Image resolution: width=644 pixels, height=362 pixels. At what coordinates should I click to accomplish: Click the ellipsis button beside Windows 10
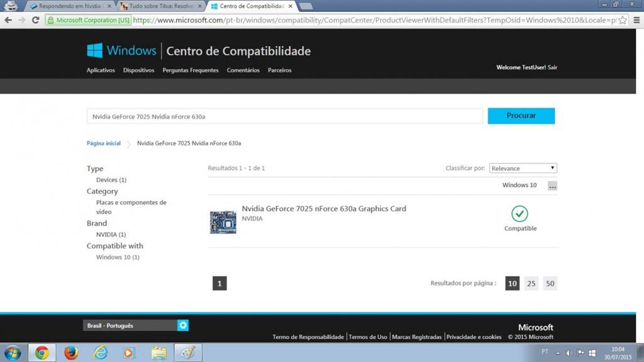pyautogui.click(x=552, y=186)
